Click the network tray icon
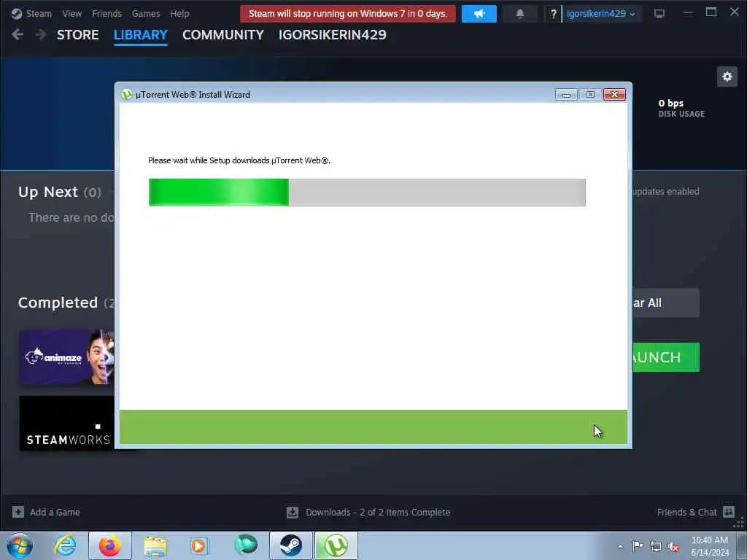Image resolution: width=747 pixels, height=560 pixels. pyautogui.click(x=656, y=546)
